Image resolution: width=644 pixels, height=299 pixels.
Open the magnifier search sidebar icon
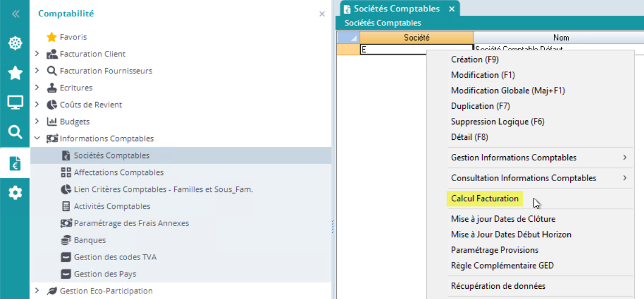tap(15, 132)
